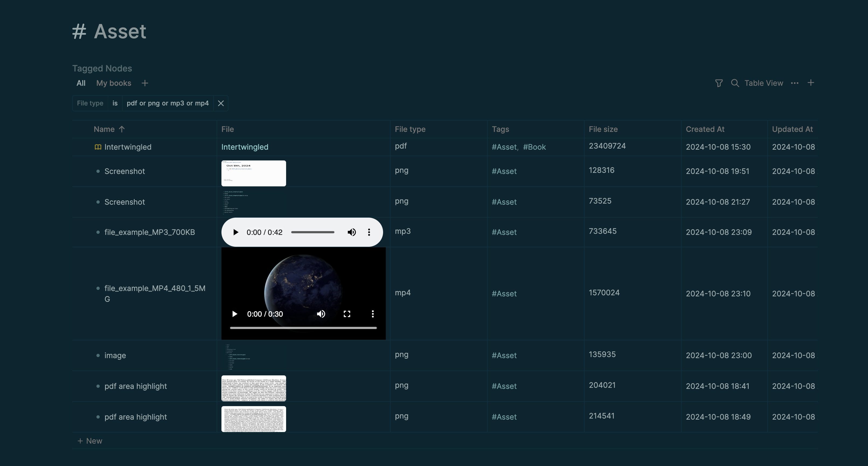Open the Intertwingled file link
This screenshot has height=466, width=868.
tap(245, 147)
